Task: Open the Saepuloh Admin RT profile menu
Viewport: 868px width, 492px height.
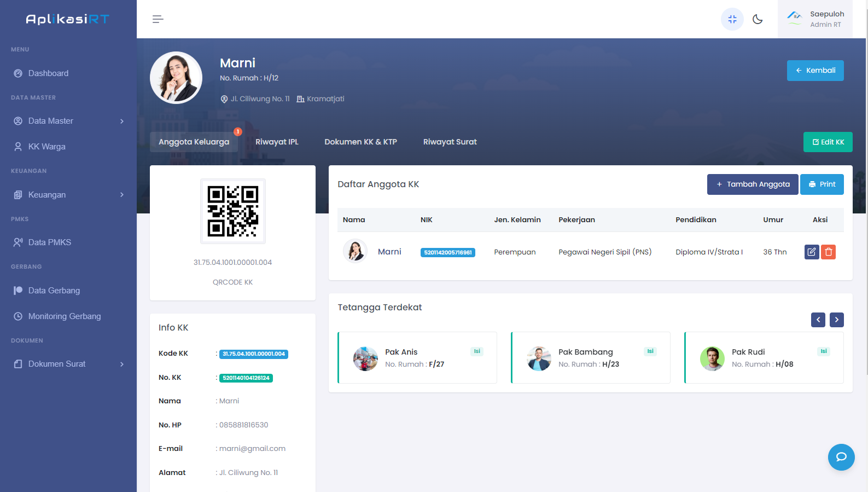Action: coord(815,19)
